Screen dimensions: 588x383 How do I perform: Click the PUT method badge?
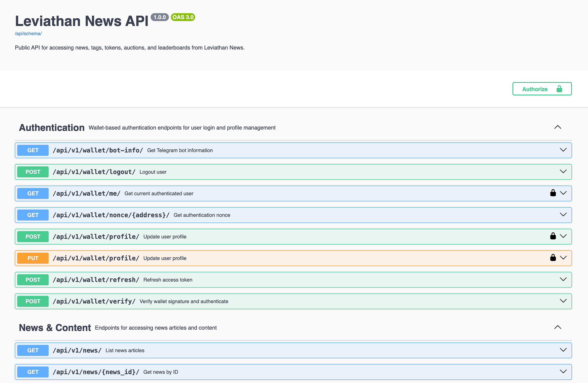[x=33, y=258]
